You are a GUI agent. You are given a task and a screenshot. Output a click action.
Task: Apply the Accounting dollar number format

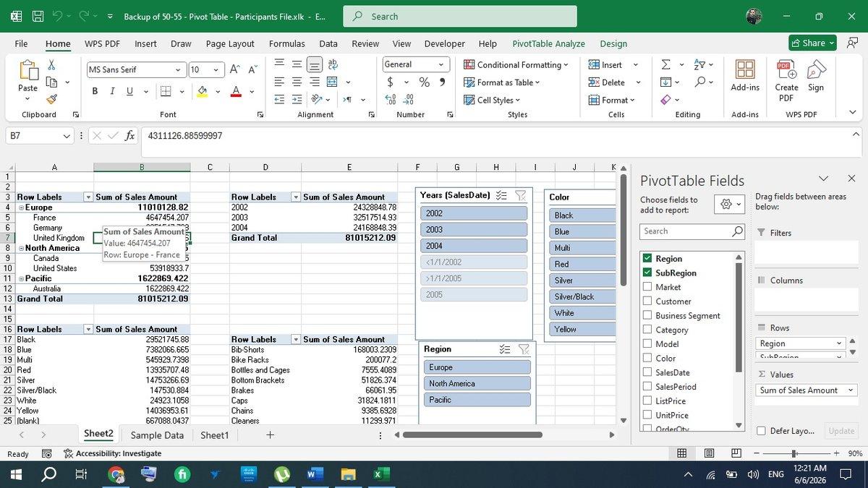tap(391, 82)
